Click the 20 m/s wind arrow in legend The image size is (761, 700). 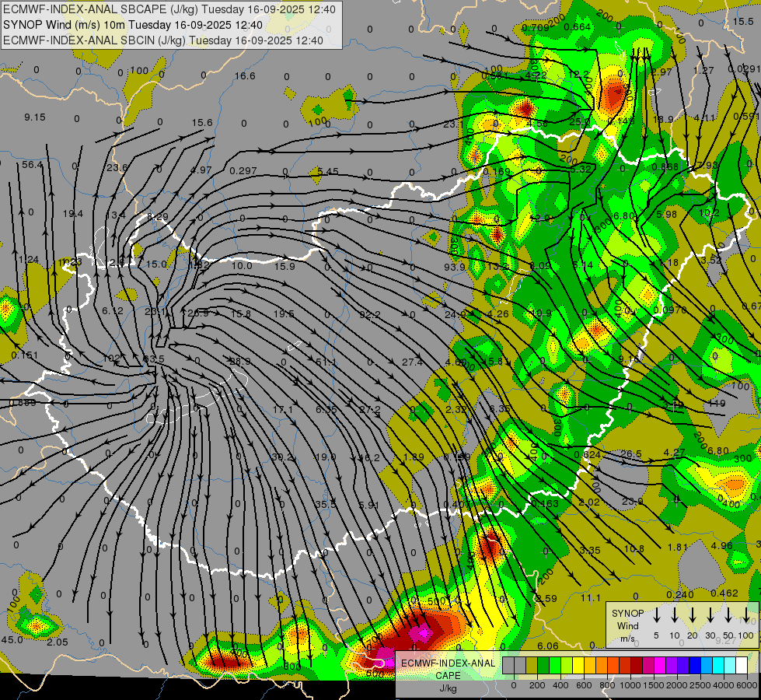(693, 615)
